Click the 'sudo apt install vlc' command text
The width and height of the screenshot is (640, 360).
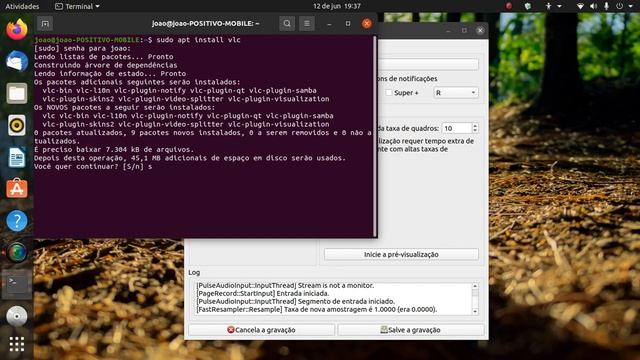(198, 40)
